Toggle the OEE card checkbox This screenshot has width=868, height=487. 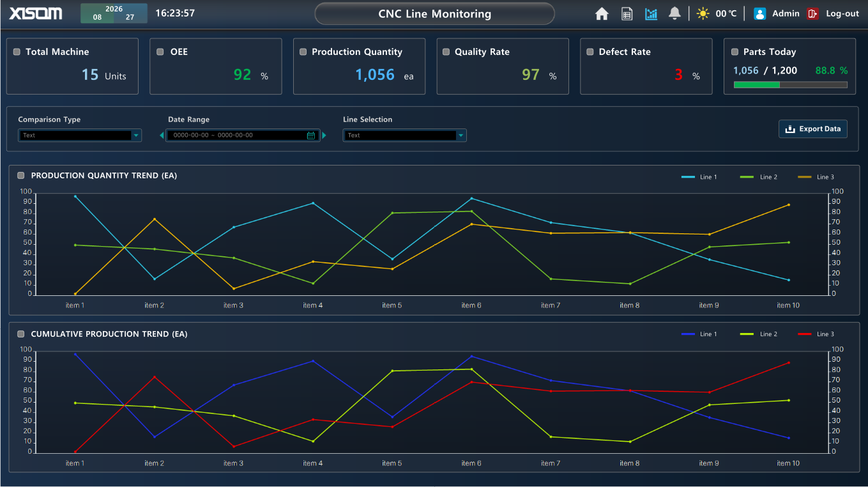coord(160,52)
